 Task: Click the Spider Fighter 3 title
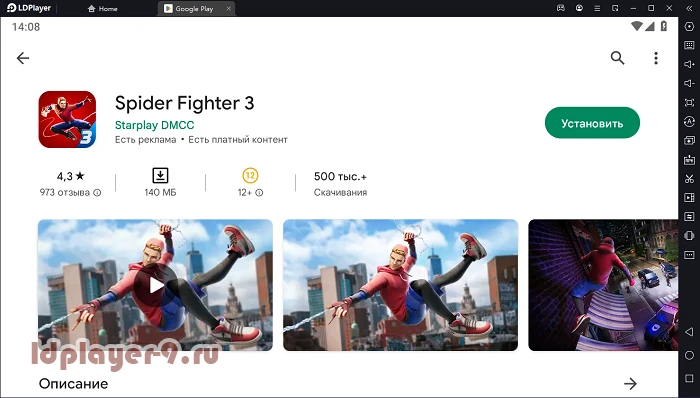[185, 104]
